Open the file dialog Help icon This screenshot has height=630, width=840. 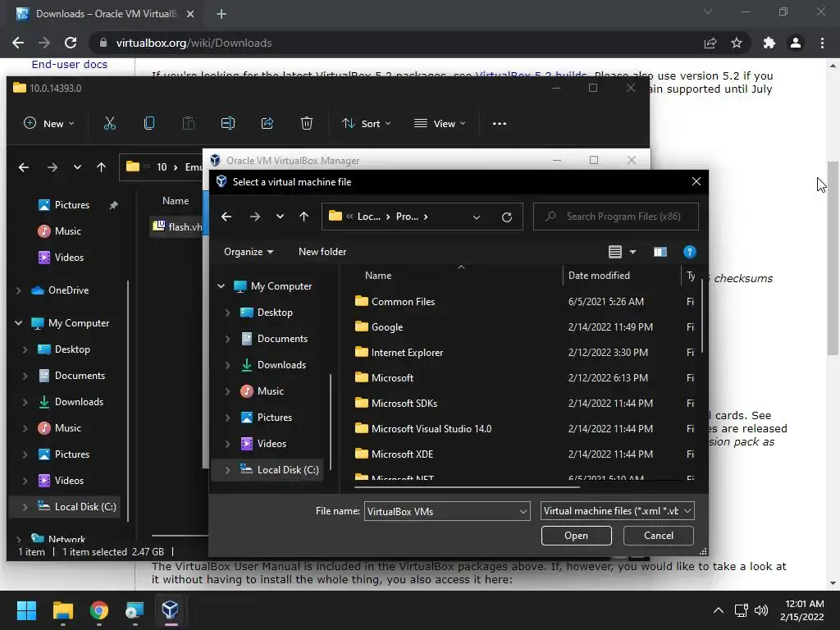point(689,252)
